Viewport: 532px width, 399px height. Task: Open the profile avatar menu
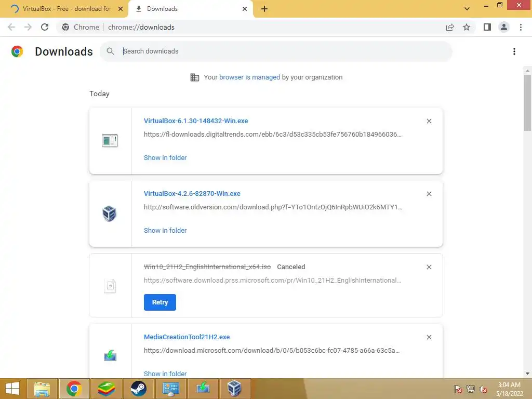pos(504,27)
